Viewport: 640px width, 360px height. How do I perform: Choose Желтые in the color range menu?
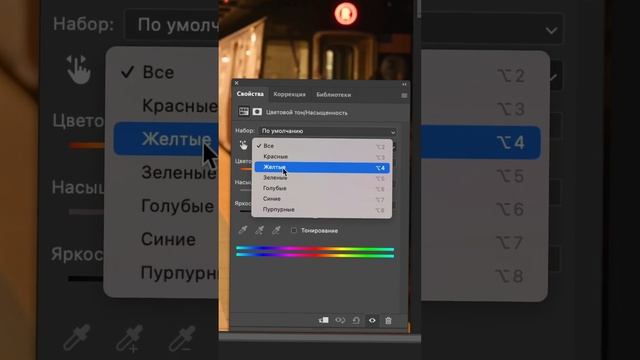pyautogui.click(x=322, y=167)
